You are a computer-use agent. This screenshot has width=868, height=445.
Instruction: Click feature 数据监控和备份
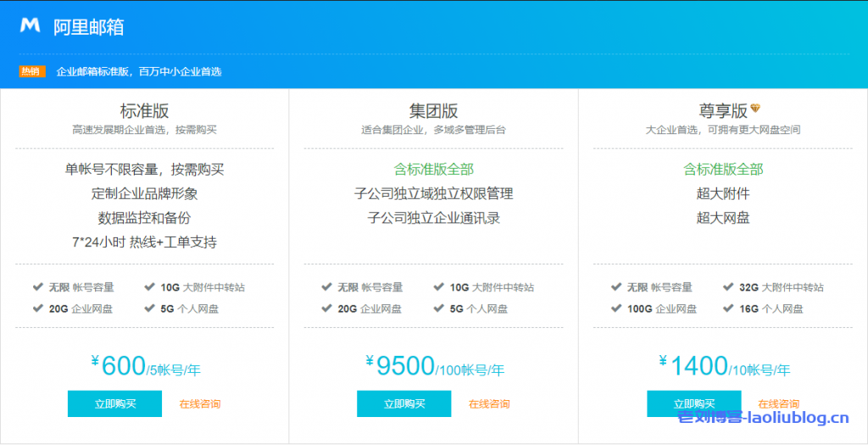point(144,218)
